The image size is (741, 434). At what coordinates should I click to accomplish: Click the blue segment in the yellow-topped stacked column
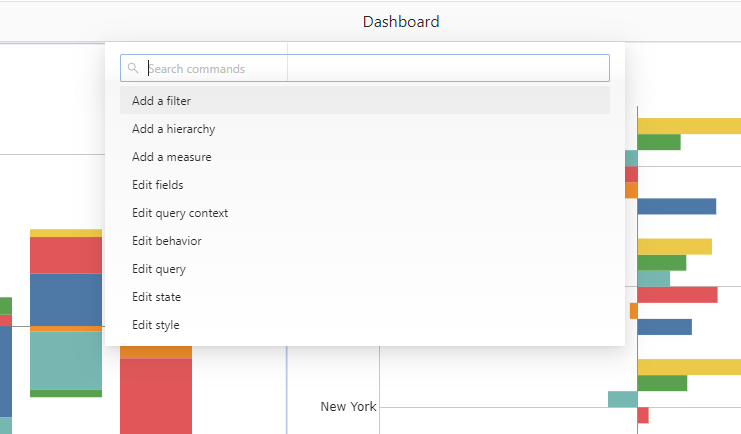pos(66,299)
